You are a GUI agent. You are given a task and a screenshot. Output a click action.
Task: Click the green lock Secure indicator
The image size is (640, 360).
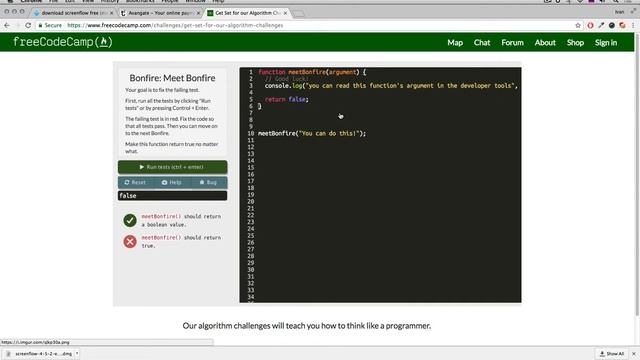tap(50, 25)
